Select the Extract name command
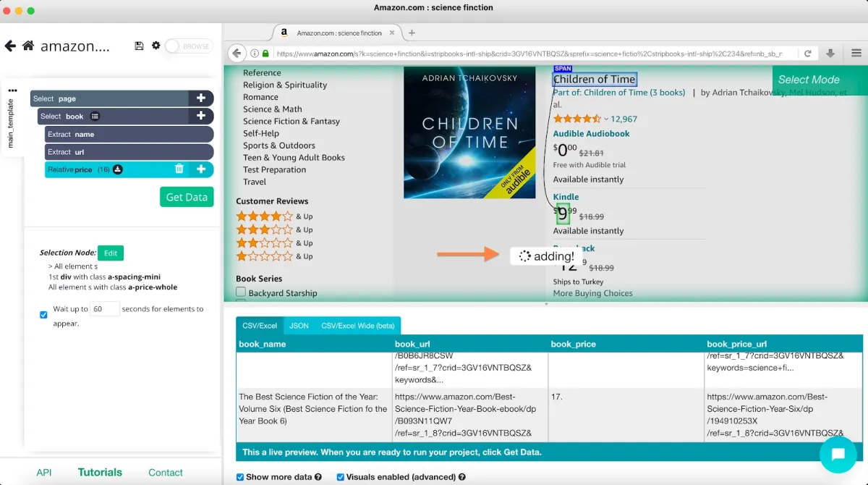The height and width of the screenshot is (485, 868). 129,134
